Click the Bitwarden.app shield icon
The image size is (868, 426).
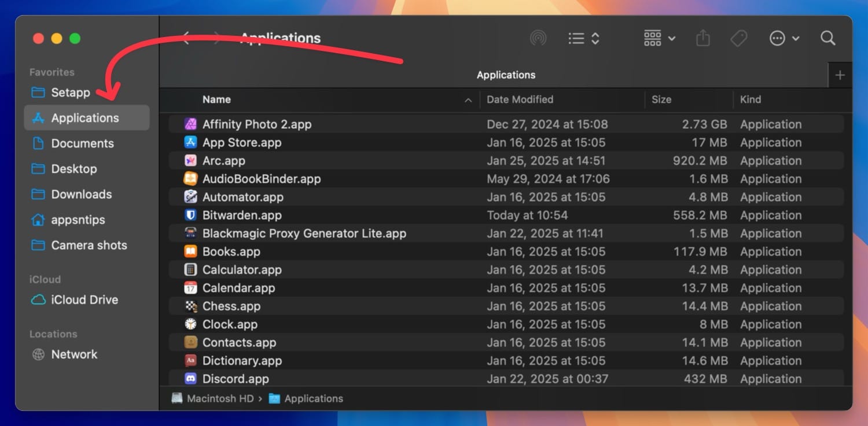[190, 215]
